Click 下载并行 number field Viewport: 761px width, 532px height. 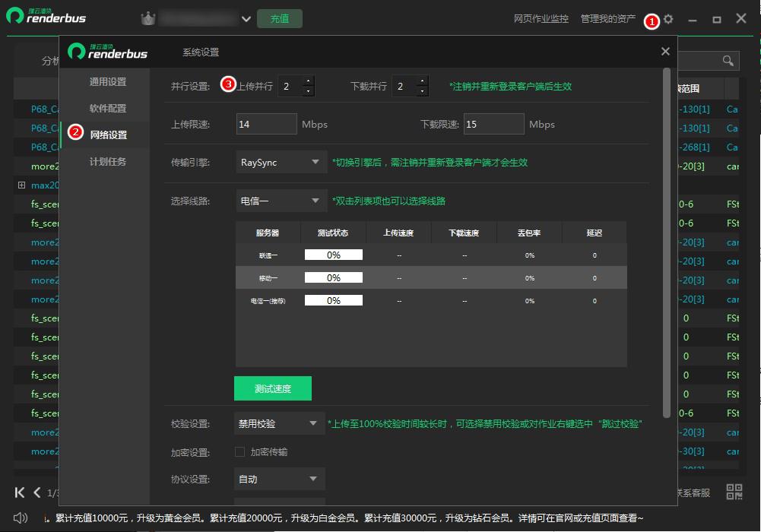click(404, 87)
